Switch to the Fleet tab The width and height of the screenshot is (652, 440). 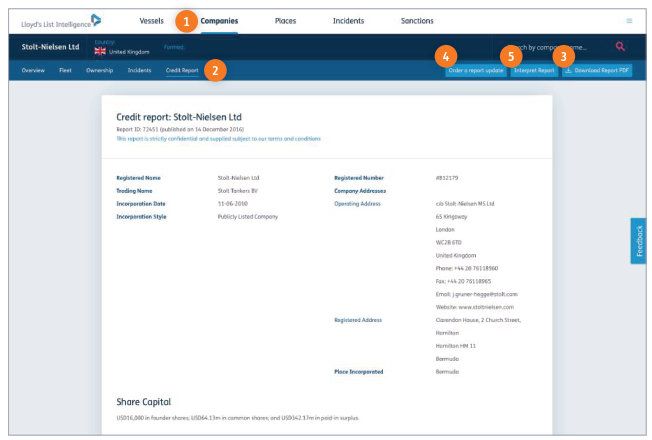65,70
